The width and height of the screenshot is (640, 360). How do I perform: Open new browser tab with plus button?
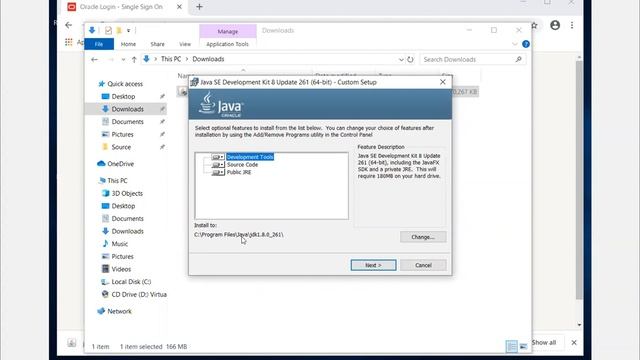click(199, 7)
